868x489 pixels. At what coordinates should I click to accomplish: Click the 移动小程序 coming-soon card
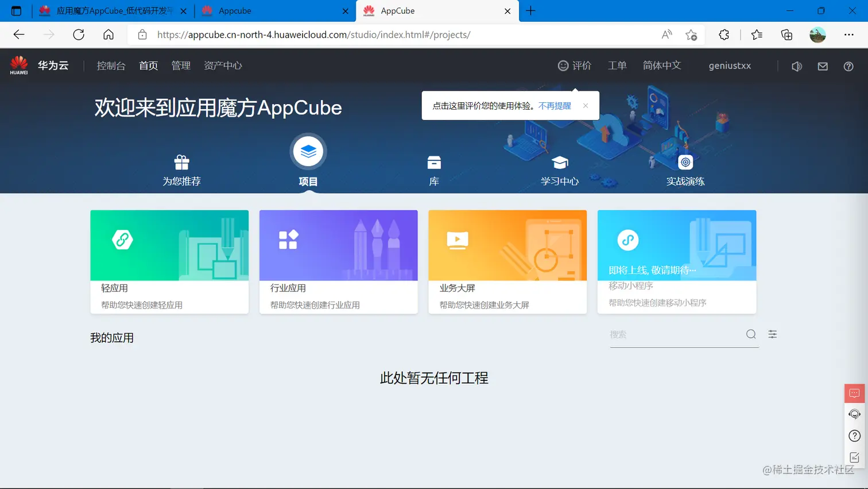click(x=677, y=261)
